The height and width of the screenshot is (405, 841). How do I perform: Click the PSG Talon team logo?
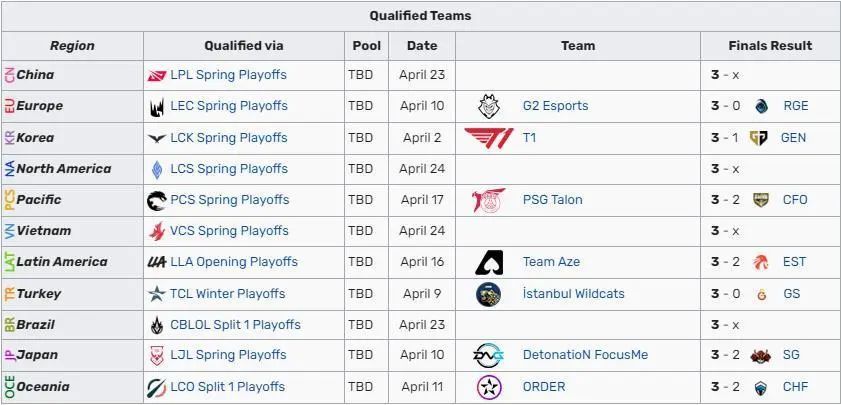point(489,200)
